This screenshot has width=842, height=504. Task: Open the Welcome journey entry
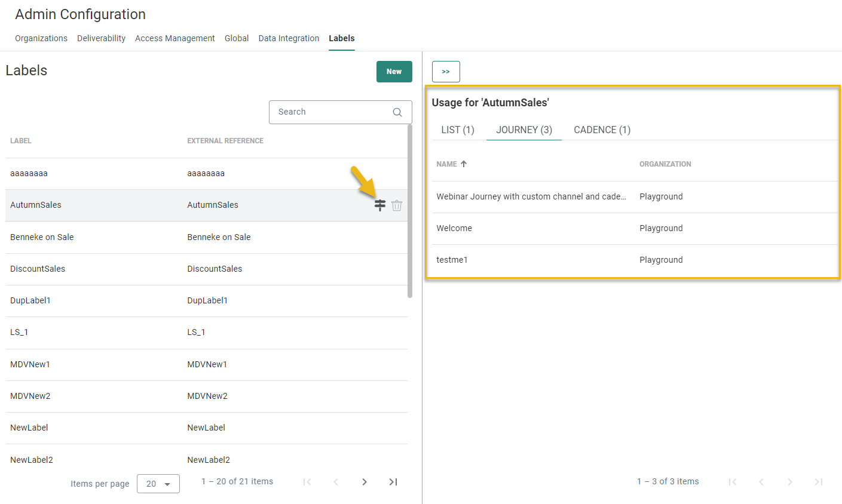point(454,228)
